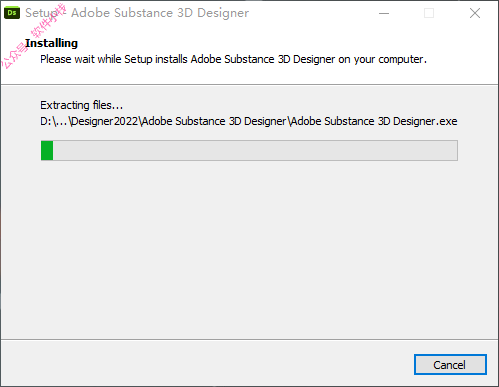
Task: Click the Setup window title text
Action: pyautogui.click(x=137, y=13)
